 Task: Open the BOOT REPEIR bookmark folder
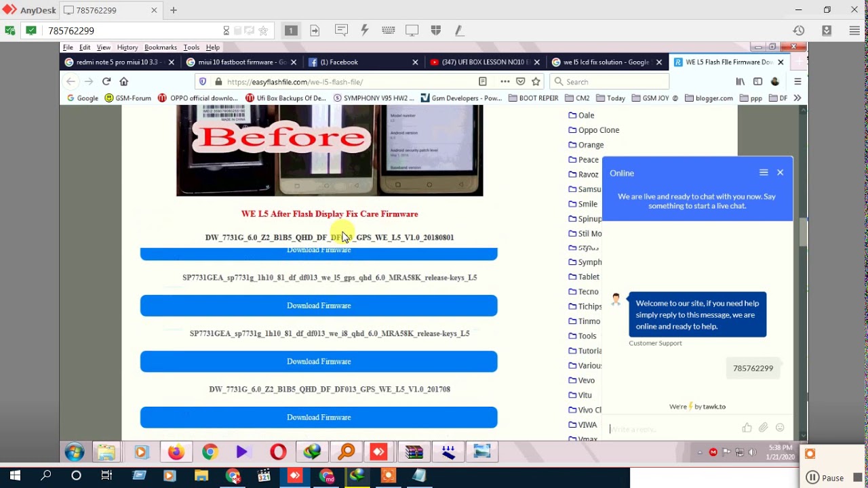[533, 98]
